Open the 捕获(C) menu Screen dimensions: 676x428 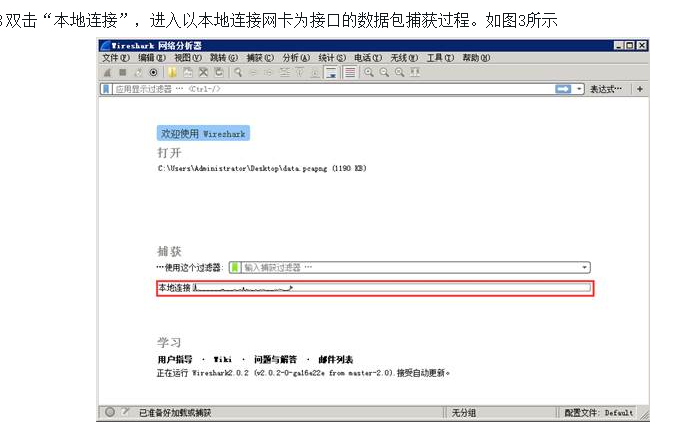(x=260, y=57)
